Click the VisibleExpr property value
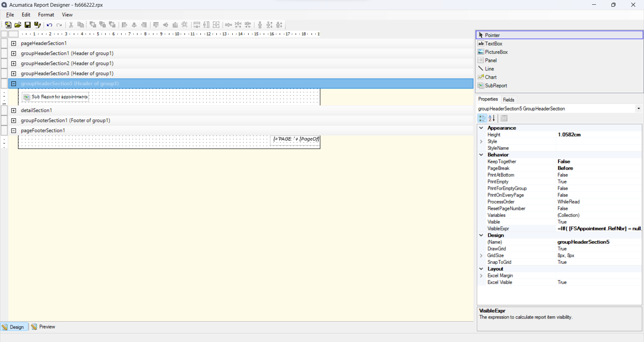644x342 pixels. click(x=599, y=229)
